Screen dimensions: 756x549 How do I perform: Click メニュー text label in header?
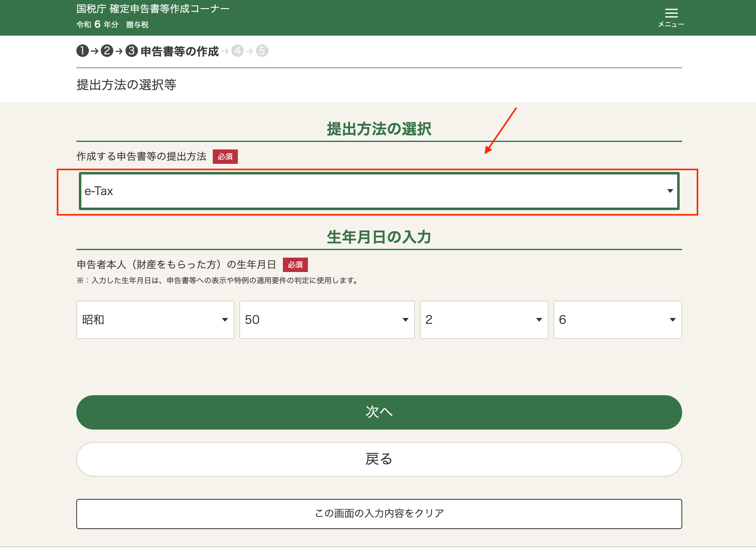(671, 24)
